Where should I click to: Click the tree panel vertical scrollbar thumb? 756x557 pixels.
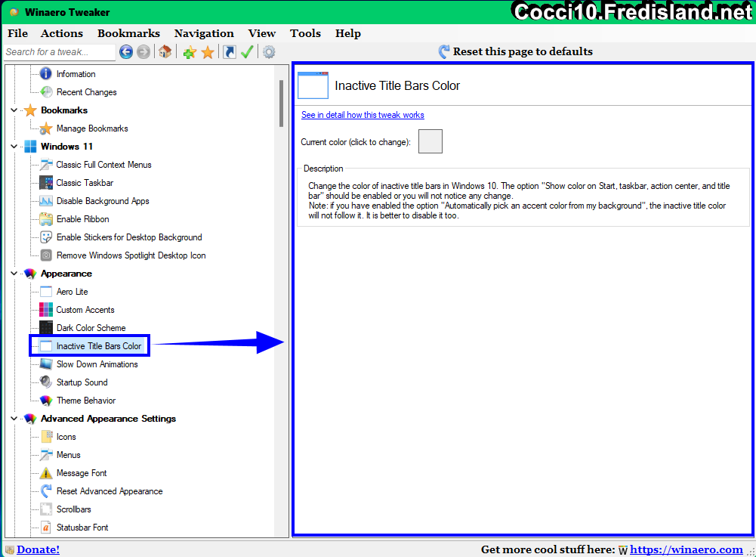pyautogui.click(x=281, y=104)
